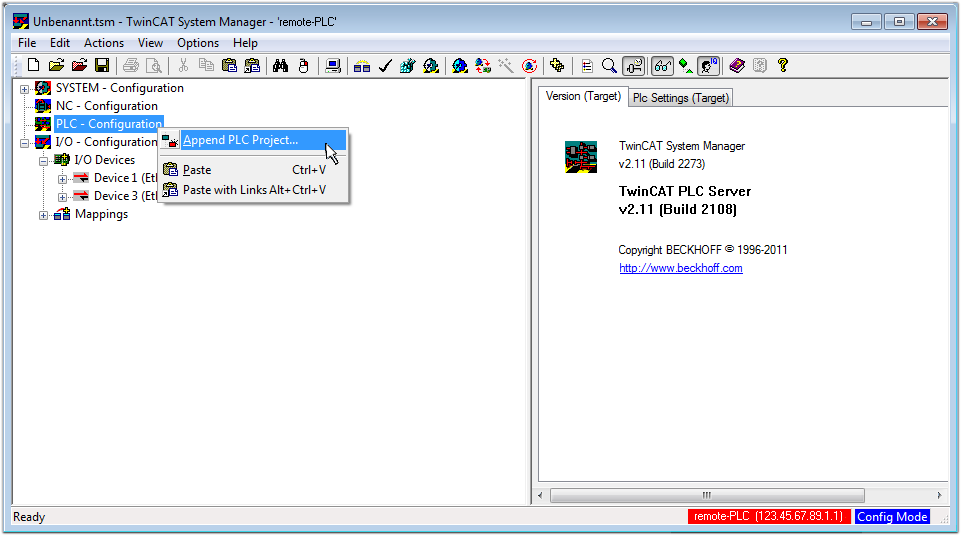This screenshot has width=961, height=535.
Task: Click the magnifying glass toolbar icon
Action: click(x=609, y=66)
